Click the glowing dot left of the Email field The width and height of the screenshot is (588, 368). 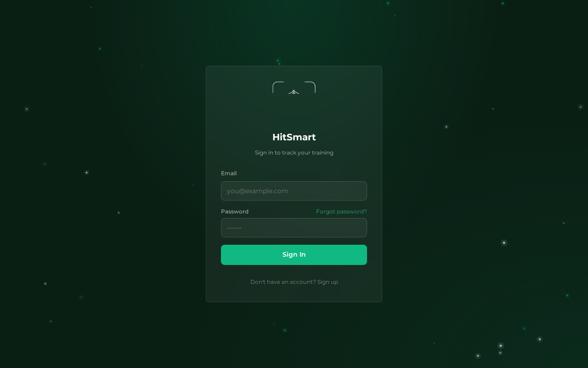click(193, 185)
